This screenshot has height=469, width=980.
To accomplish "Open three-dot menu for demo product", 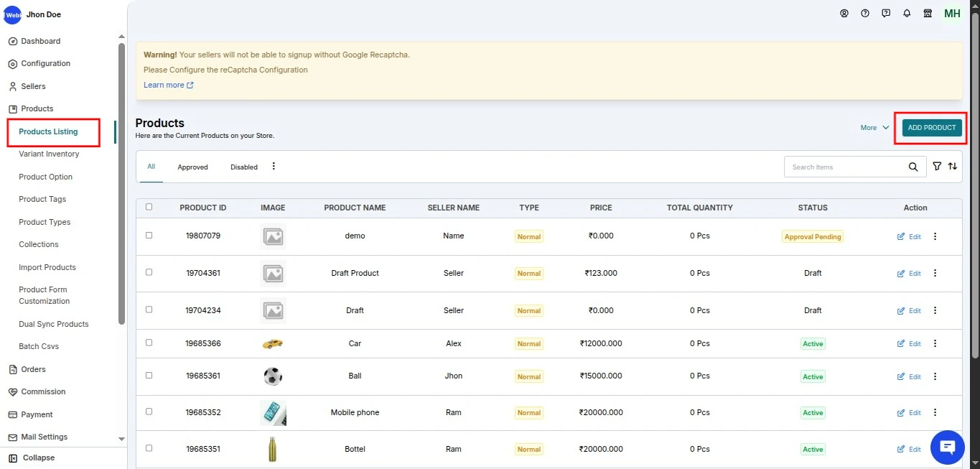I will point(935,236).
